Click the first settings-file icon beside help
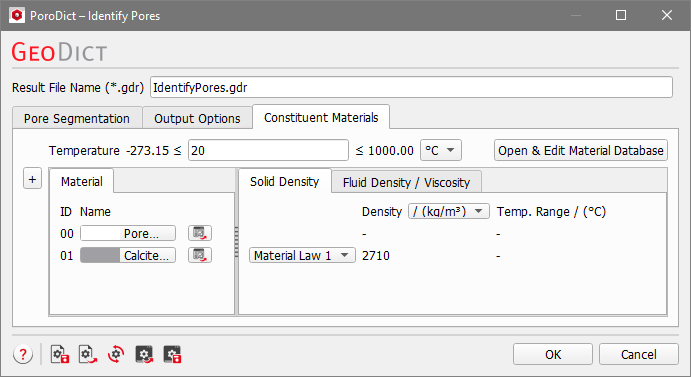691x377 pixels. [60, 354]
